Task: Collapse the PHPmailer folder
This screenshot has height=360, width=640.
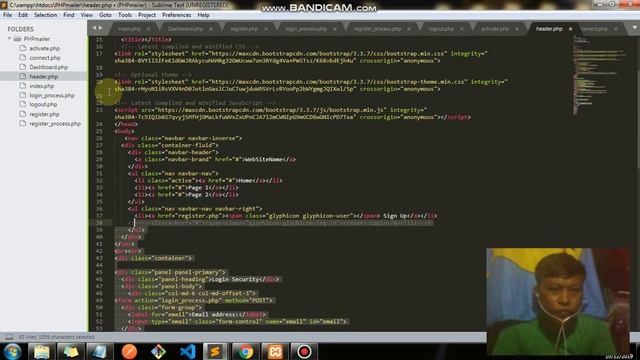Action: (9, 39)
